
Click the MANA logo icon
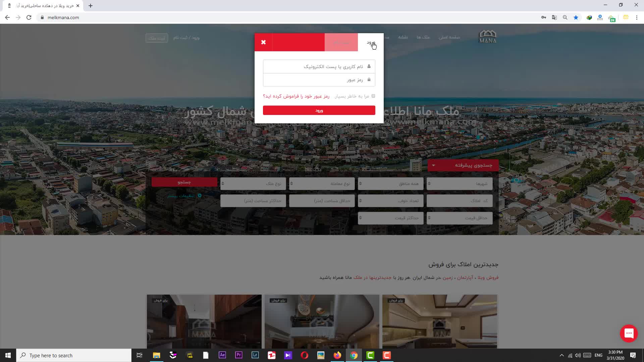(x=487, y=37)
